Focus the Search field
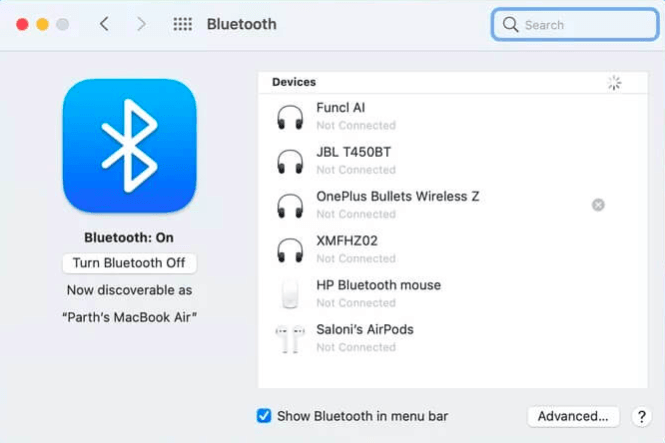This screenshot has height=443, width=665. (575, 25)
